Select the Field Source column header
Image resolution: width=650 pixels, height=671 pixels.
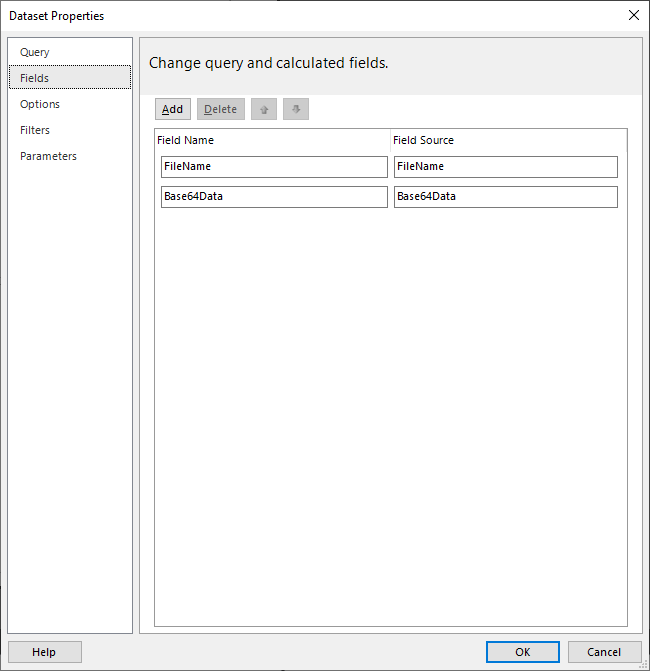(x=509, y=140)
